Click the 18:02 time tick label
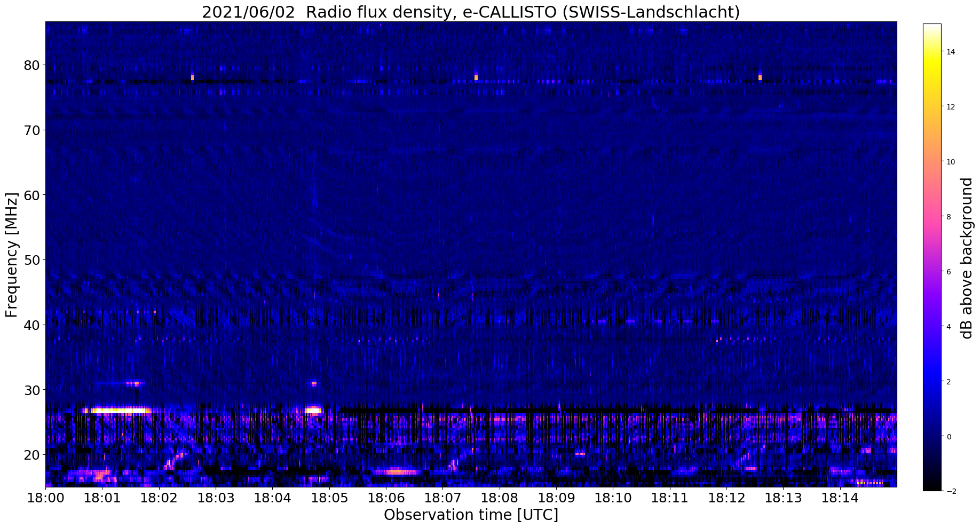The image size is (980, 528). pos(159,498)
